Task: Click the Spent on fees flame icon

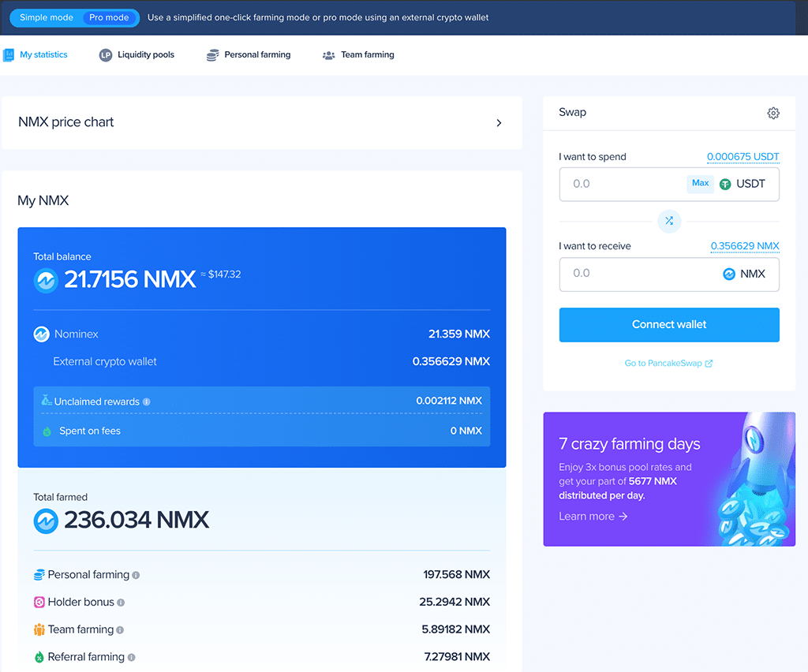Action: pos(47,431)
